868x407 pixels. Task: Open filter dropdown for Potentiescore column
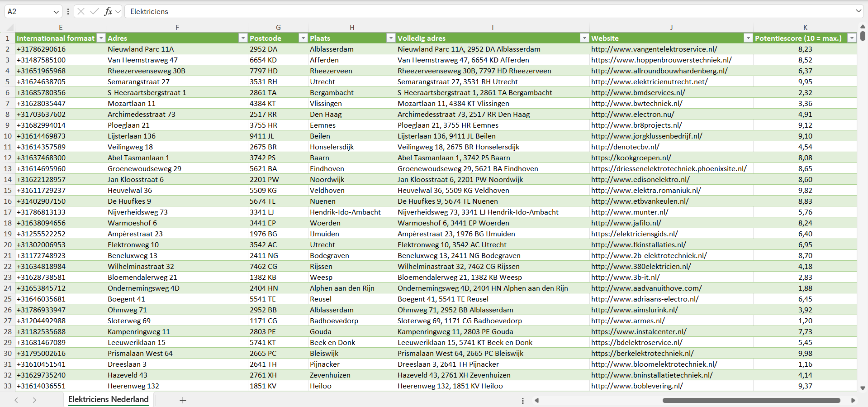pyautogui.click(x=852, y=38)
